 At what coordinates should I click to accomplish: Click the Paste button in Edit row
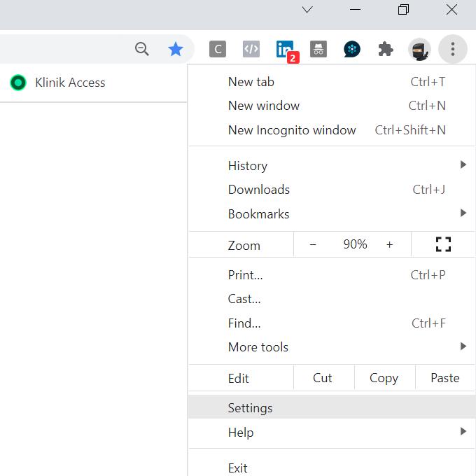444,378
